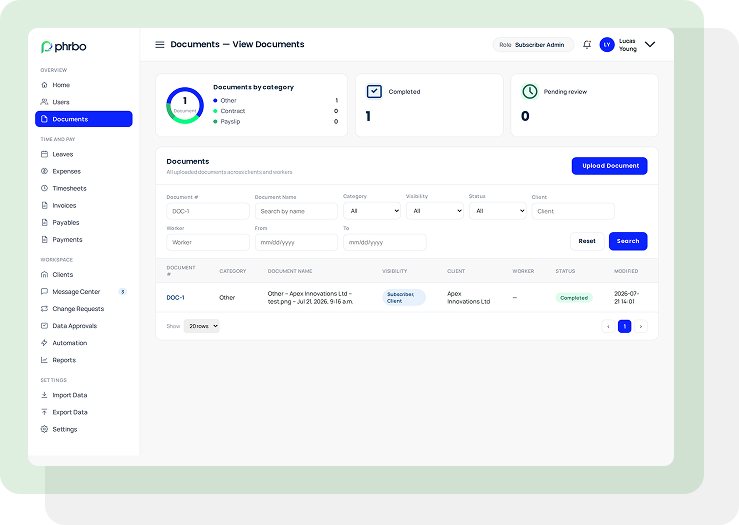Click the Contract legend entry
Screen dimensions: 739x525
coord(276,111)
